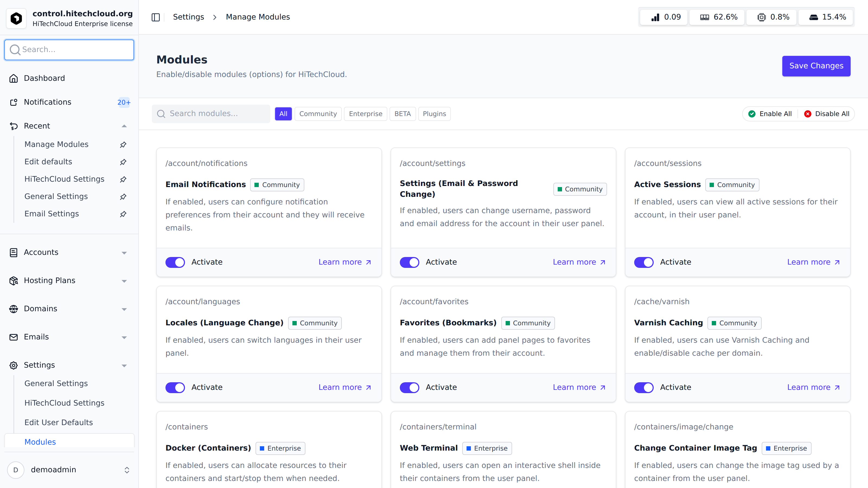This screenshot has width=868, height=488.
Task: Click the 20+ notifications badge
Action: pos(124,102)
